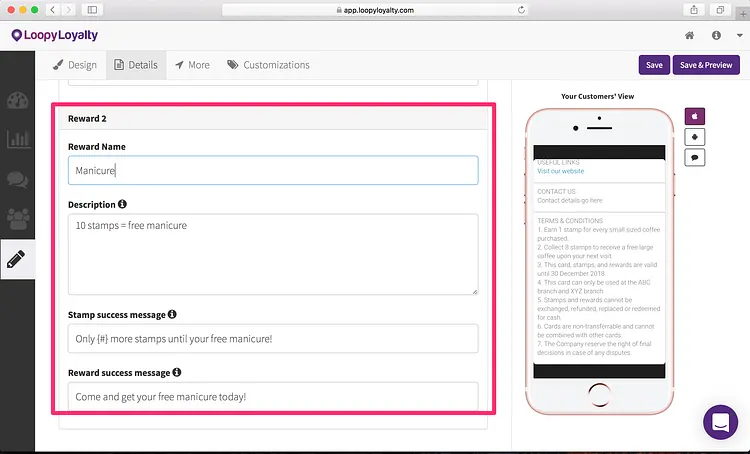750x454 pixels.
Task: Select the pencil card editor sidebar icon
Action: point(16,259)
